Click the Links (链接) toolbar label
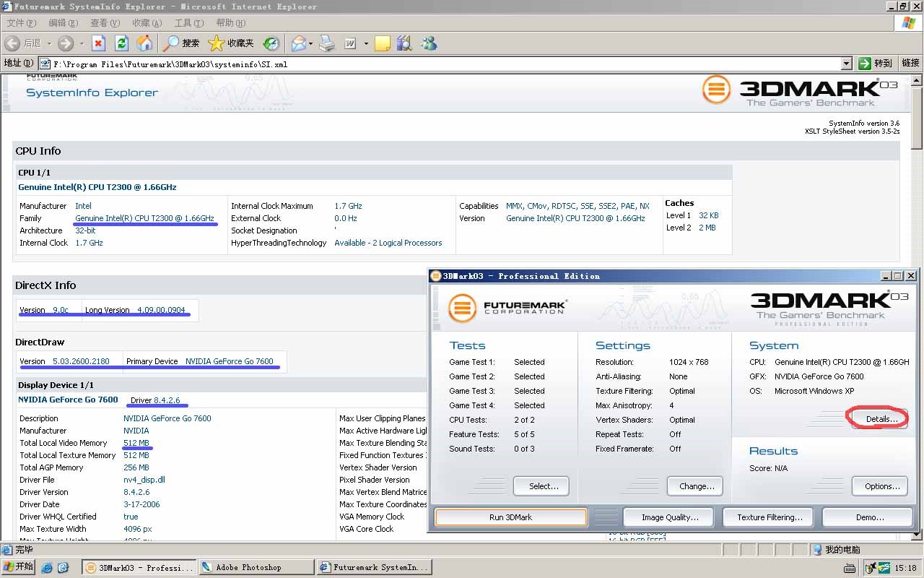Screen dimensions: 924x578 [x=910, y=64]
